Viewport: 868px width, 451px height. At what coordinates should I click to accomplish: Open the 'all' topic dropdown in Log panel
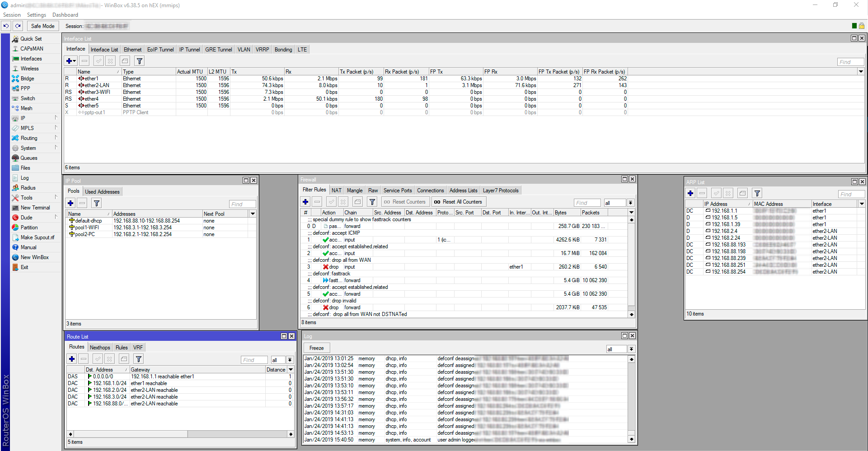point(631,349)
